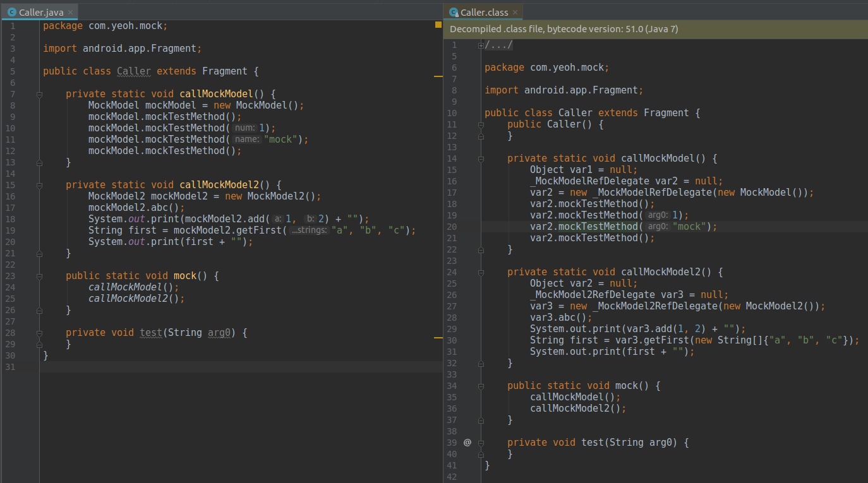
Task: Click empty caret line 31 in Caller.java editor
Action: click(240, 367)
